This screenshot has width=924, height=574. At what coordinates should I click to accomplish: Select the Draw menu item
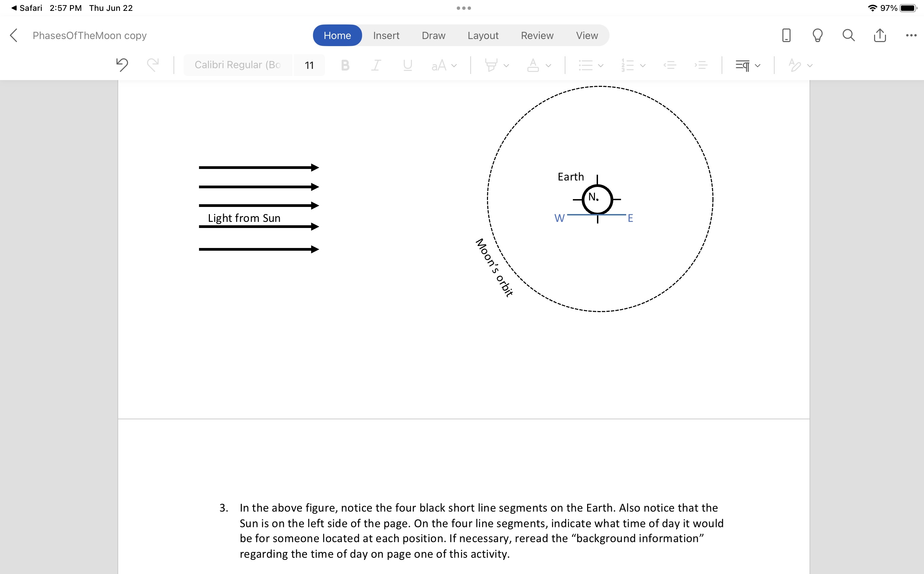tap(433, 36)
